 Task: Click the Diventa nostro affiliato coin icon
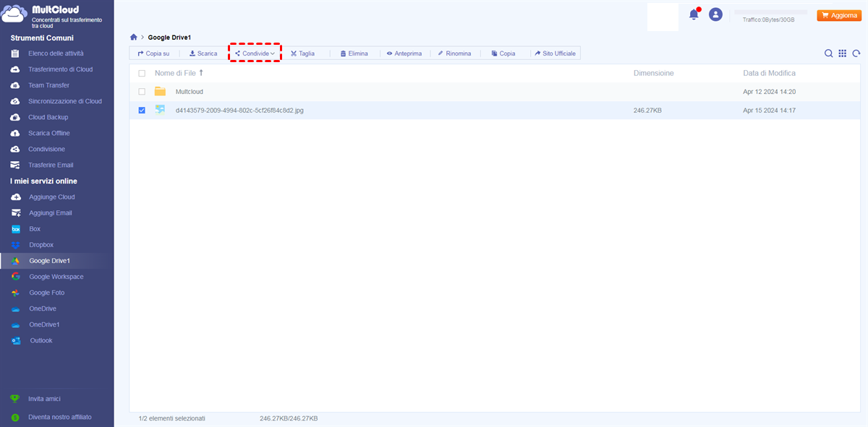[x=15, y=417]
